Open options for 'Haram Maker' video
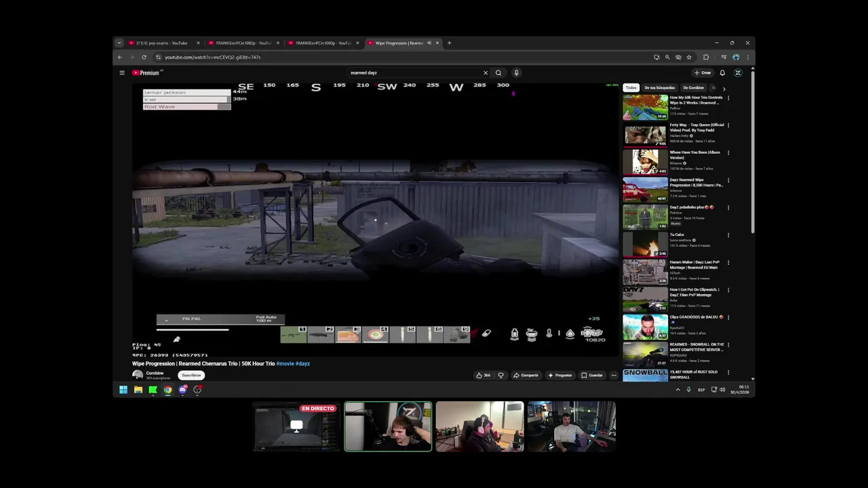Viewport: 868px width, 488px height. [x=728, y=262]
